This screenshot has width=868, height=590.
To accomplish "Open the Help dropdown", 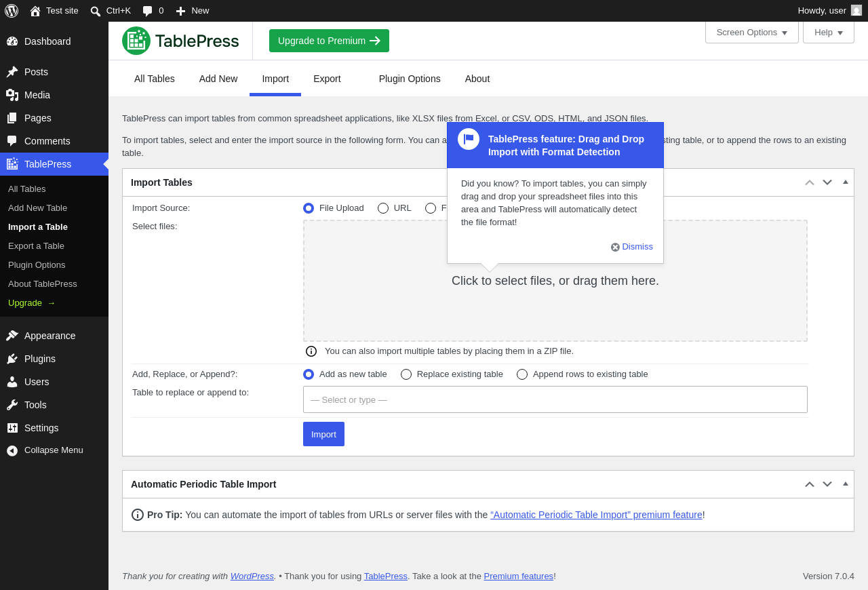I will (x=829, y=32).
